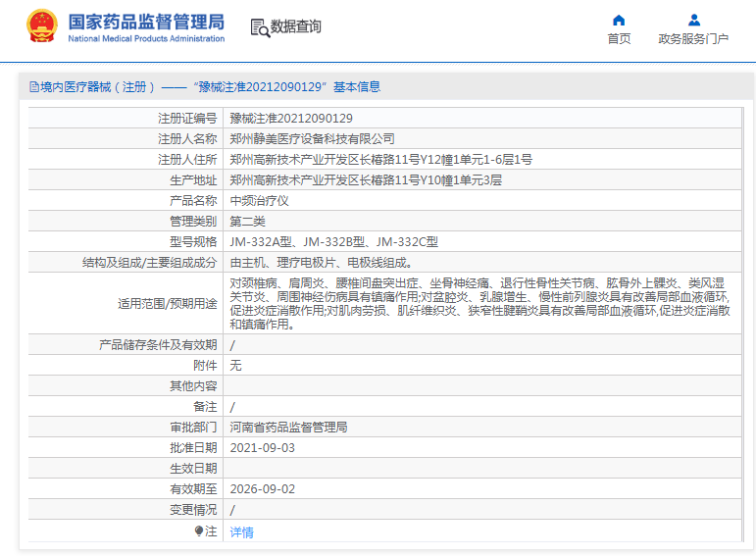The image size is (756, 556).
Task: Select expiry date 2026-09-02
Action: (x=262, y=489)
